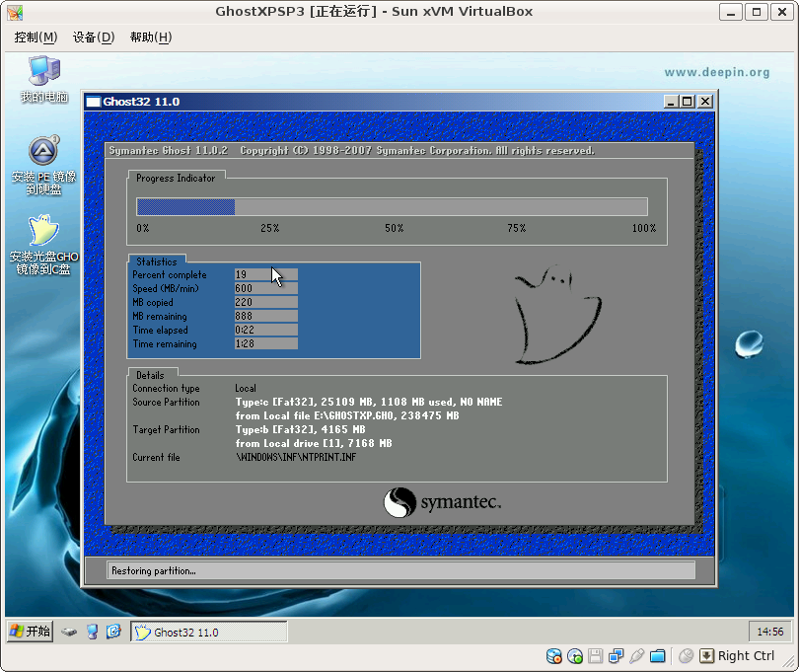This screenshot has height=672, width=799.
Task: Click the Local drive [1], 7168 MB line
Action: tap(314, 443)
